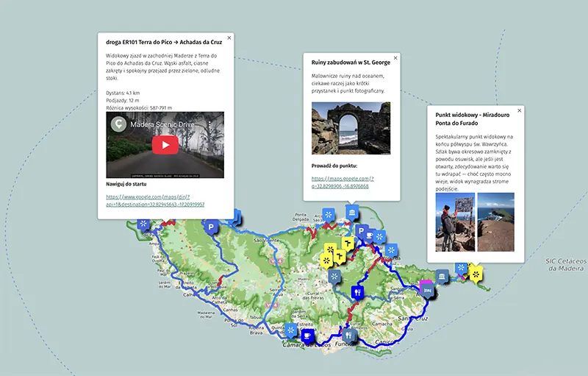Close the Miradouro Ponta do Furado popup
The height and width of the screenshot is (376, 588).
coord(520,110)
